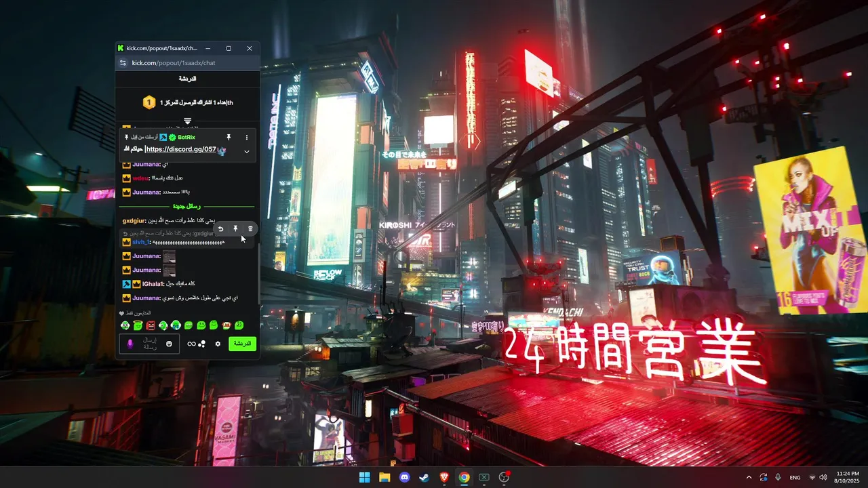
Task: Click username wdeu in chat
Action: [x=140, y=178]
